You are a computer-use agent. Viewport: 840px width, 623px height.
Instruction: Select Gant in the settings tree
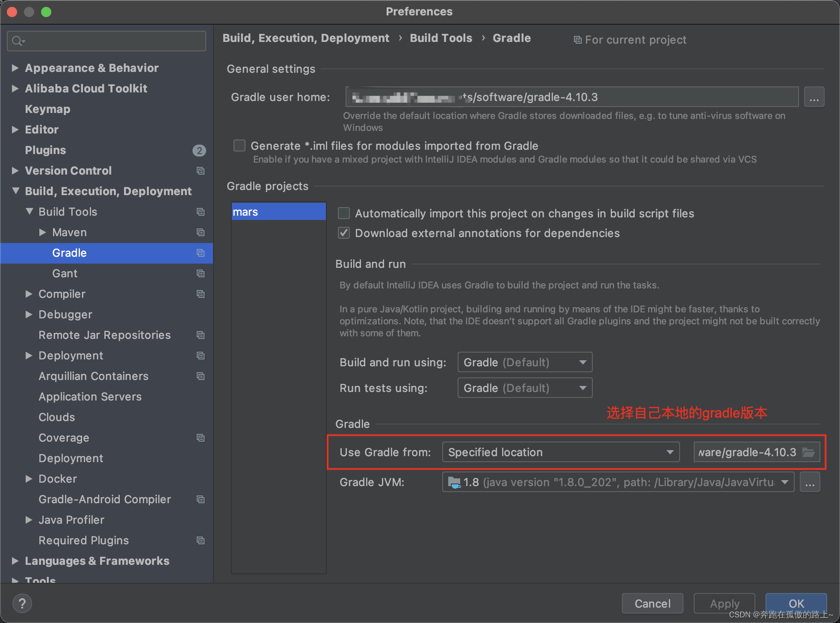65,273
